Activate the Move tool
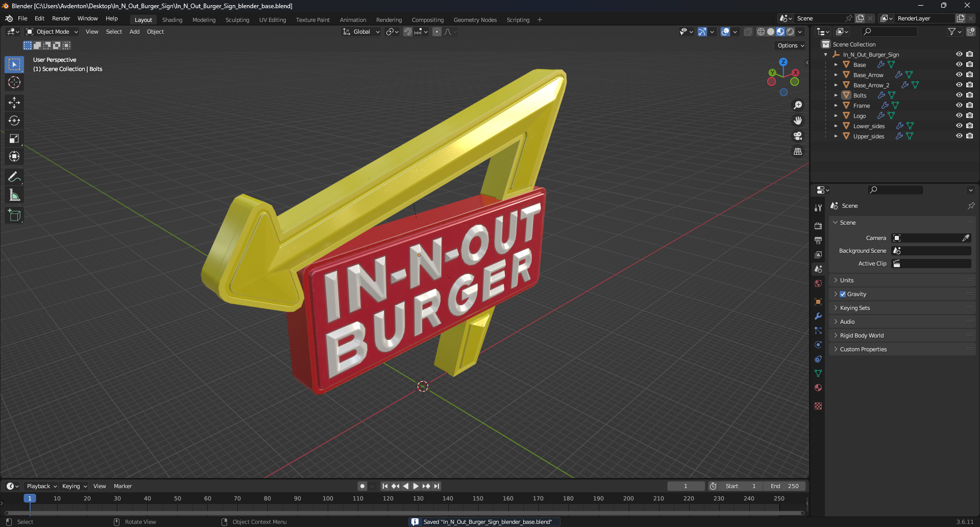Viewport: 980px width, 527px height. tap(14, 103)
